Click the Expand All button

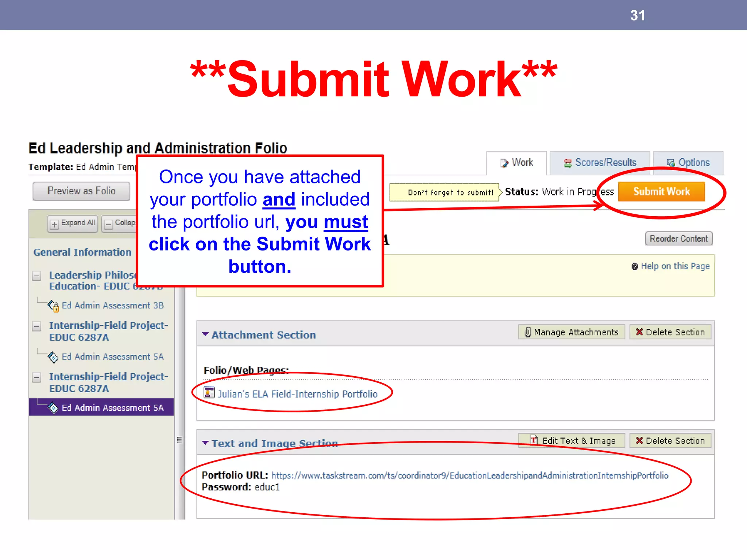pyautogui.click(x=73, y=223)
